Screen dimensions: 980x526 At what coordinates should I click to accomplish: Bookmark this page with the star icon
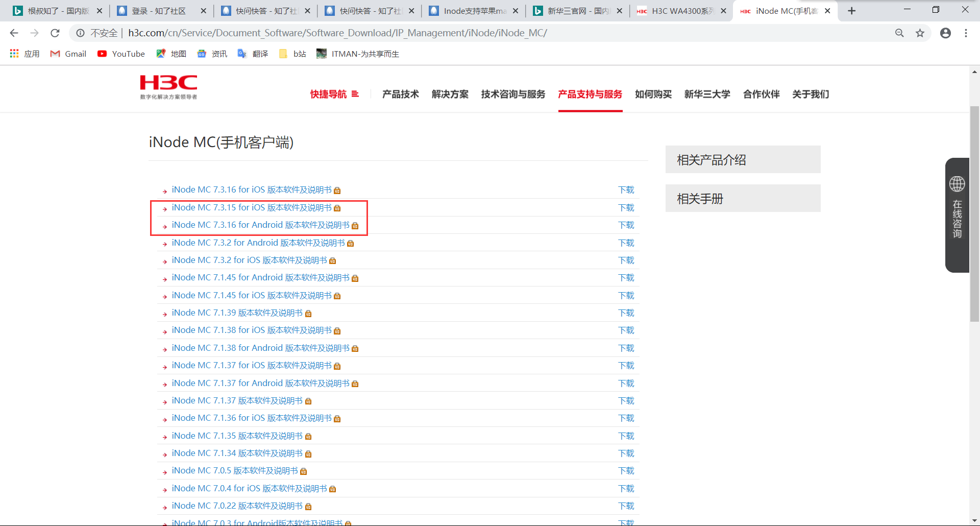pos(920,33)
